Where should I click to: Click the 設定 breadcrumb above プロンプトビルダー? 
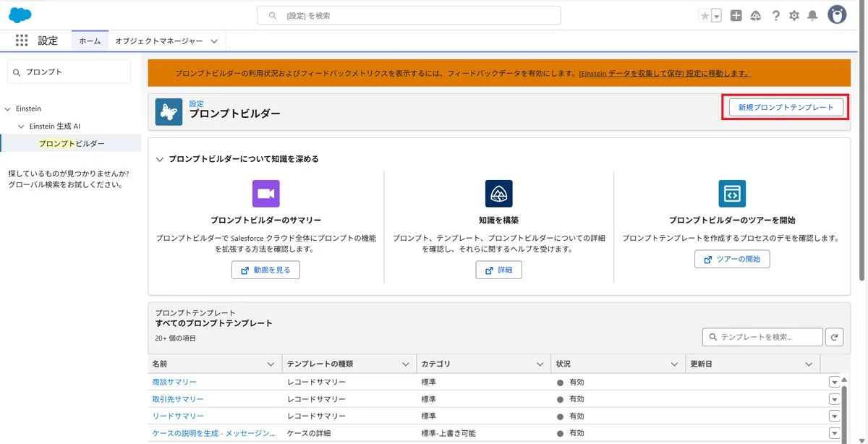tap(197, 103)
